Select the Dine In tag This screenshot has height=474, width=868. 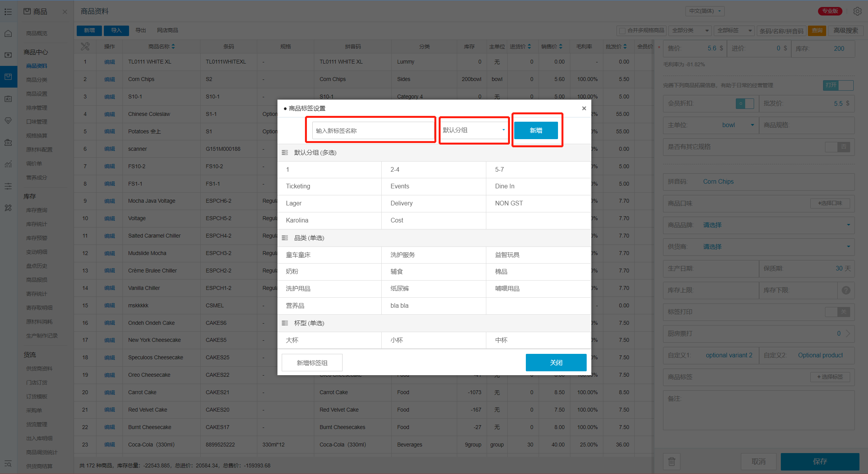point(505,186)
